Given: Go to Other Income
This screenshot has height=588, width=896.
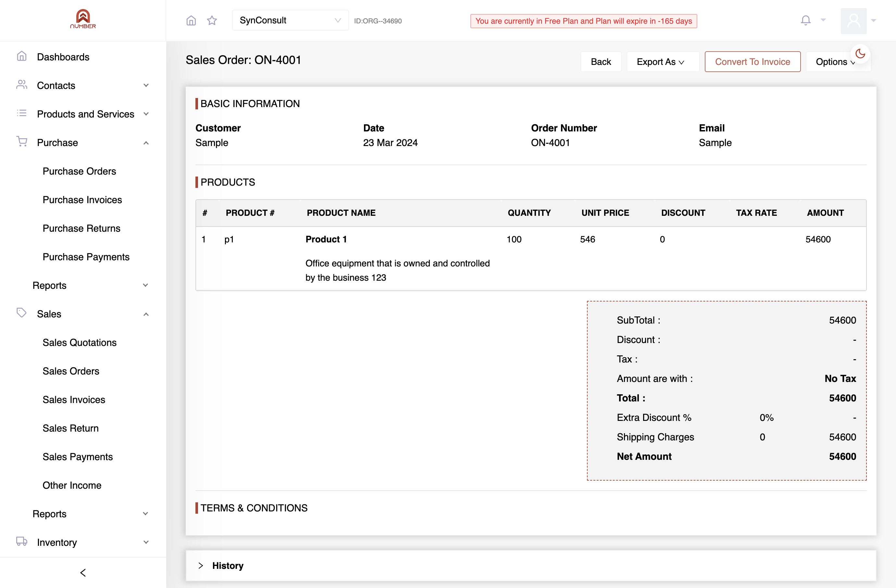Looking at the screenshot, I should [72, 486].
